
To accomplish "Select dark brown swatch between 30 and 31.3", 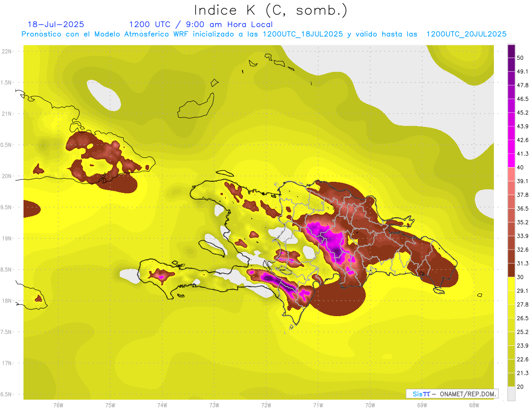I will pyautogui.click(x=511, y=270).
